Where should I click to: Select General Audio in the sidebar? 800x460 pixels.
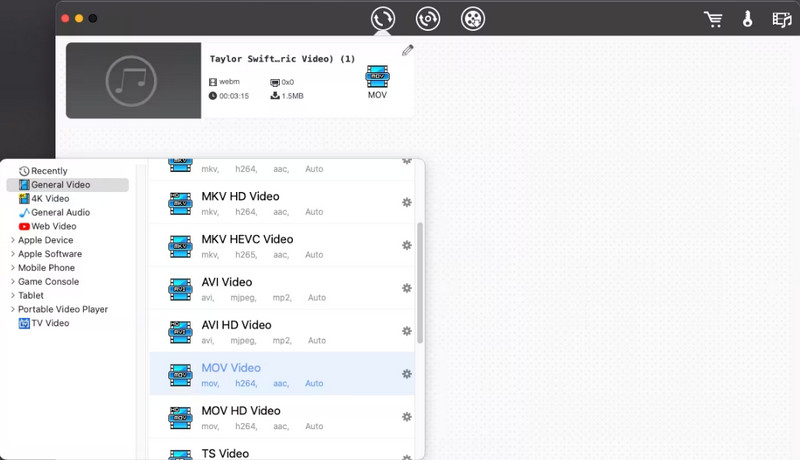60,213
